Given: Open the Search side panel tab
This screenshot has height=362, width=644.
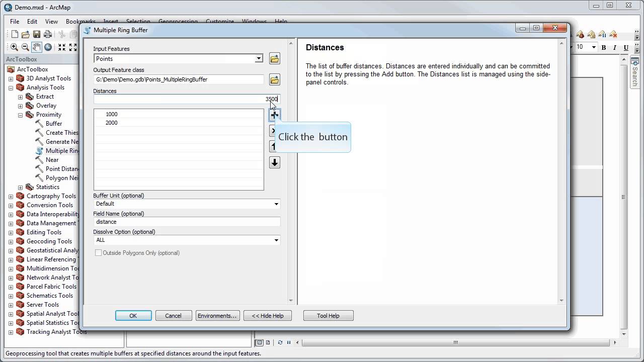Looking at the screenshot, I should (x=635, y=72).
